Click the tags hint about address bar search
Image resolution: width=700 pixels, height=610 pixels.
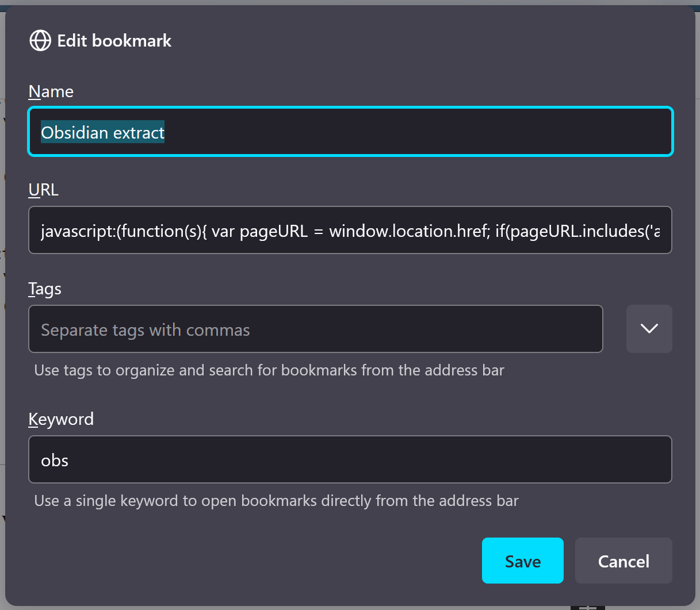point(269,370)
